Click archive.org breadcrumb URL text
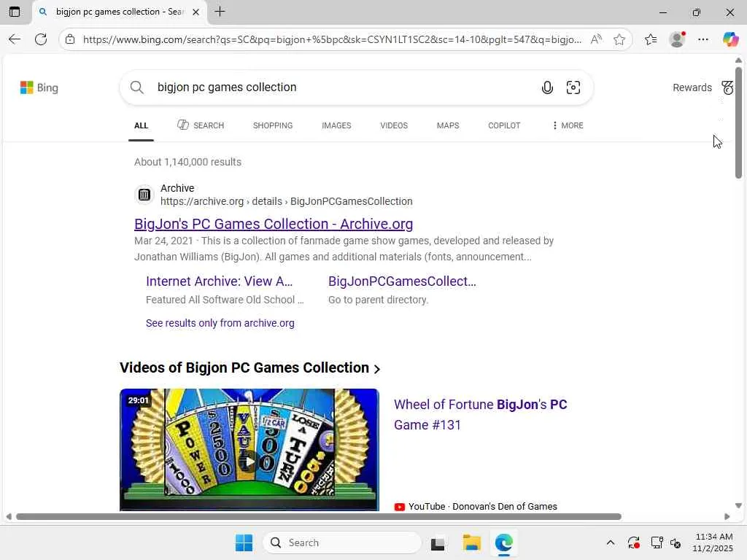The image size is (747, 560). click(286, 201)
